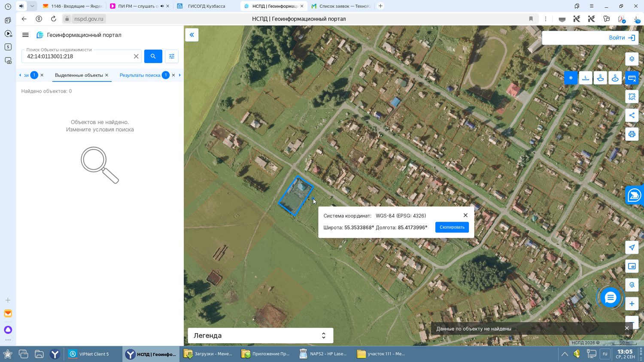Switch to Результаты поиска tab
644x362 pixels.
tap(140, 75)
